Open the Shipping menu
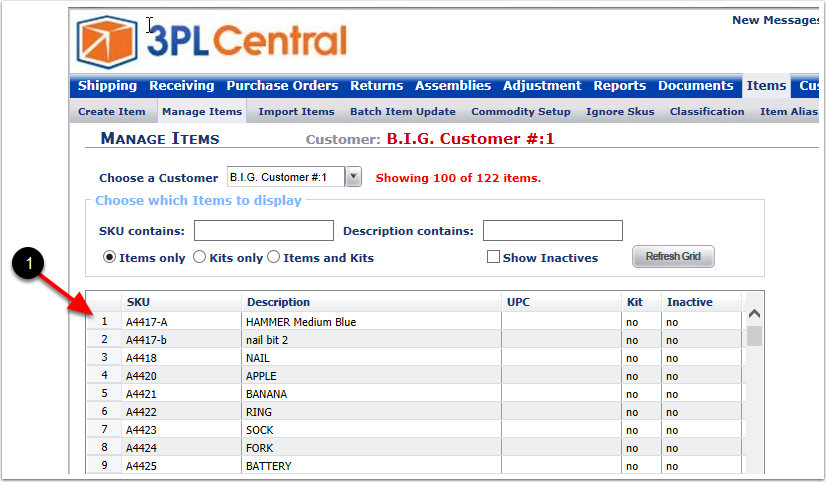Viewport: 826px width, 482px height. click(x=107, y=86)
